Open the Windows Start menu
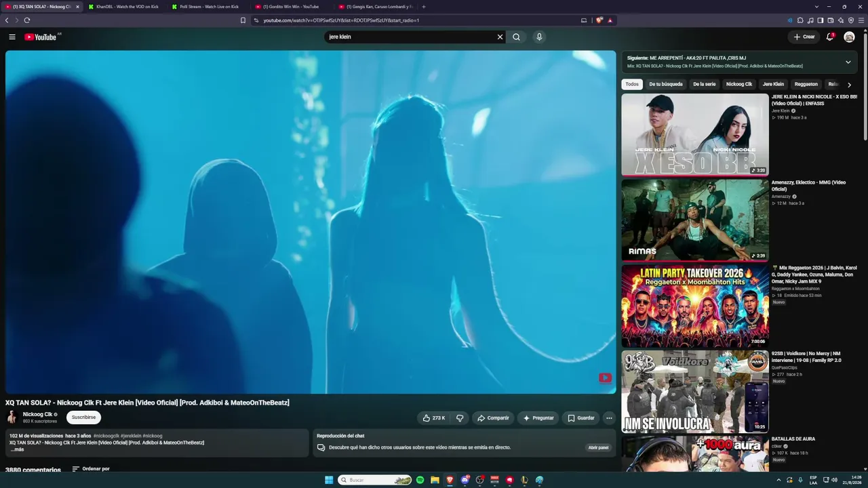 tap(329, 480)
